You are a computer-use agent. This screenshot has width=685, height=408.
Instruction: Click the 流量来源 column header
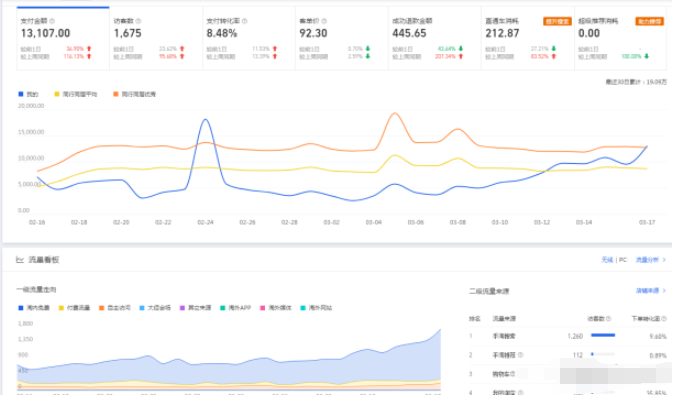[504, 319]
